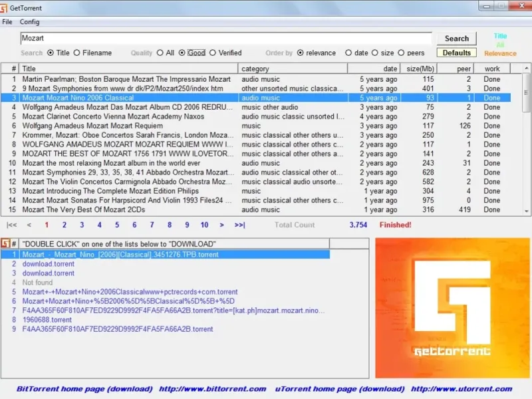The height and width of the screenshot is (399, 532).
Task: Click the Mozart search input field
Action: point(226,38)
